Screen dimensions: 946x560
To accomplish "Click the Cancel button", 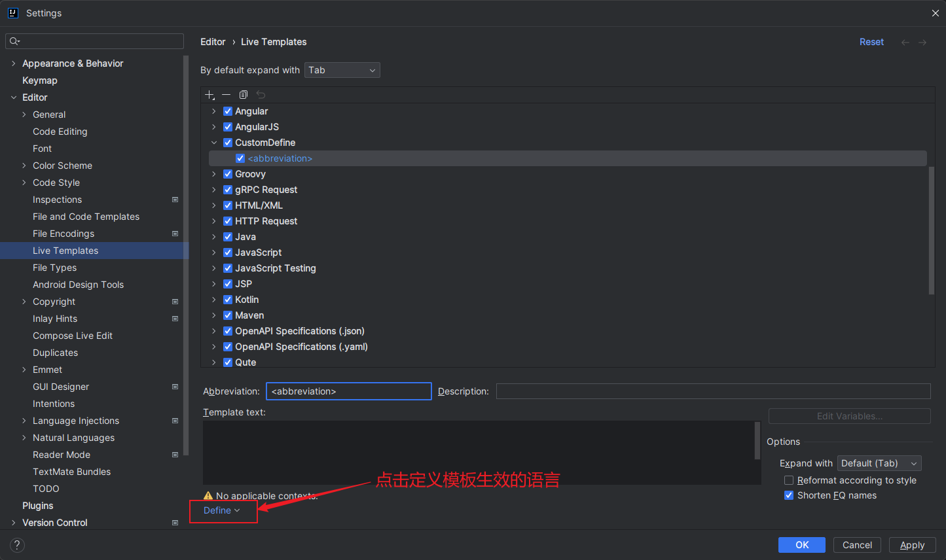I will [857, 545].
